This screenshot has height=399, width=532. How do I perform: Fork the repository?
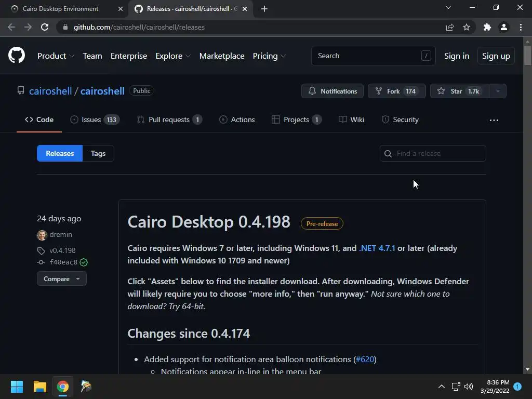tap(396, 91)
